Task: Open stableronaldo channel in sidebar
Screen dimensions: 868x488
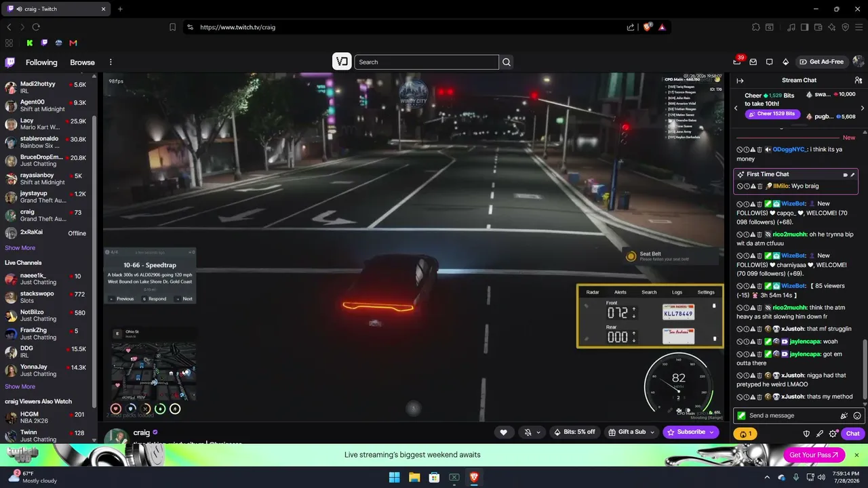Action: click(47, 142)
